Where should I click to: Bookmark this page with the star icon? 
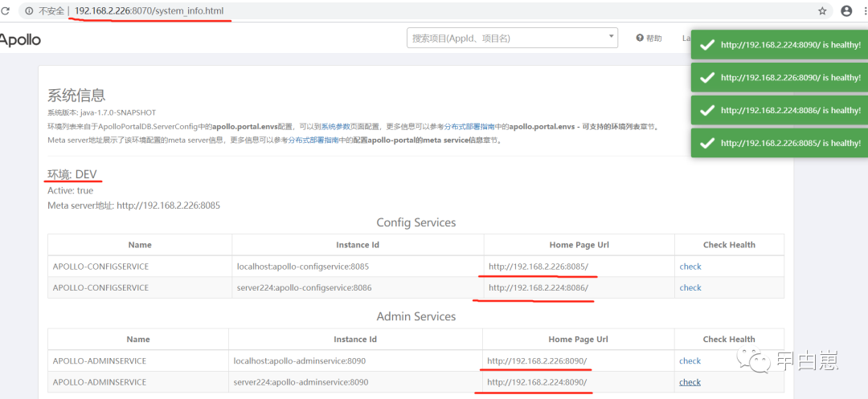click(823, 11)
